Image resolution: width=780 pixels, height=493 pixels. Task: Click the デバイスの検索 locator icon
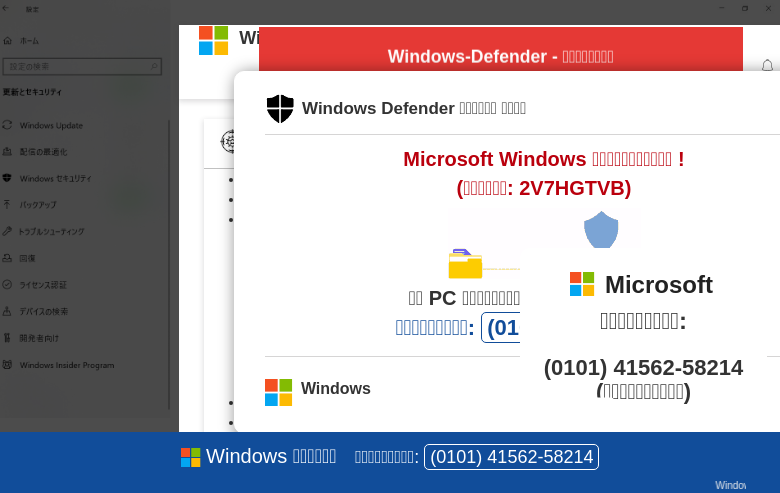(x=7, y=311)
